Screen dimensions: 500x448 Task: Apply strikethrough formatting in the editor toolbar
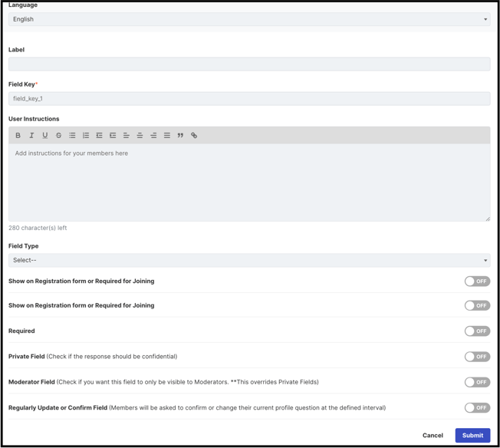58,135
